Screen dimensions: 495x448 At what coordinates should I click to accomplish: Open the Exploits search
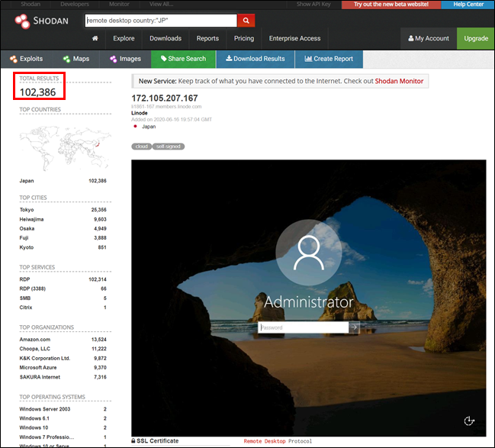pyautogui.click(x=26, y=59)
